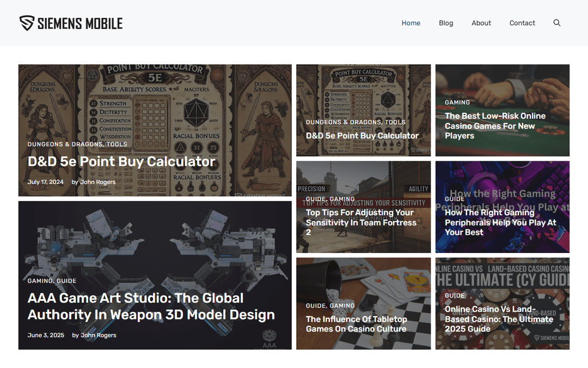The image size is (588, 368).
Task: Open Top Tips For Adjusting Your Sensitivity article
Action: [x=361, y=222]
